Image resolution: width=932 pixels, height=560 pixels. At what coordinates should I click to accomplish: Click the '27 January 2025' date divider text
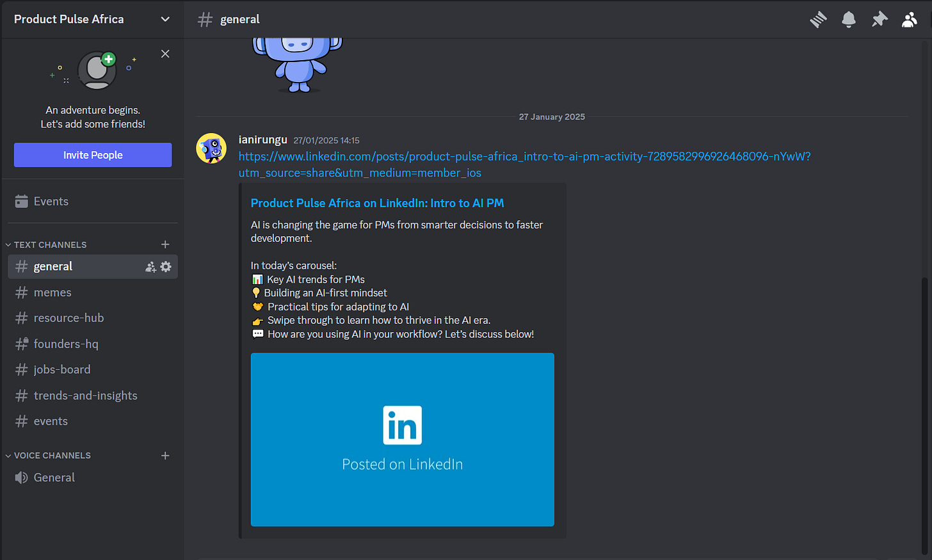[552, 116]
